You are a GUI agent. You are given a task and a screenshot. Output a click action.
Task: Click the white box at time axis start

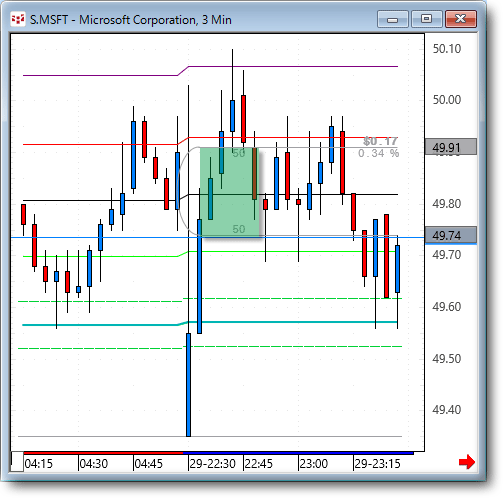(17, 462)
